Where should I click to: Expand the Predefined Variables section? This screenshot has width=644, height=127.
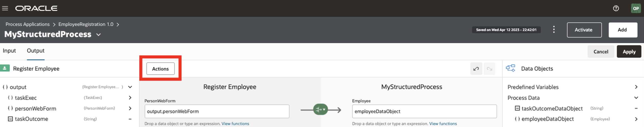[636, 87]
